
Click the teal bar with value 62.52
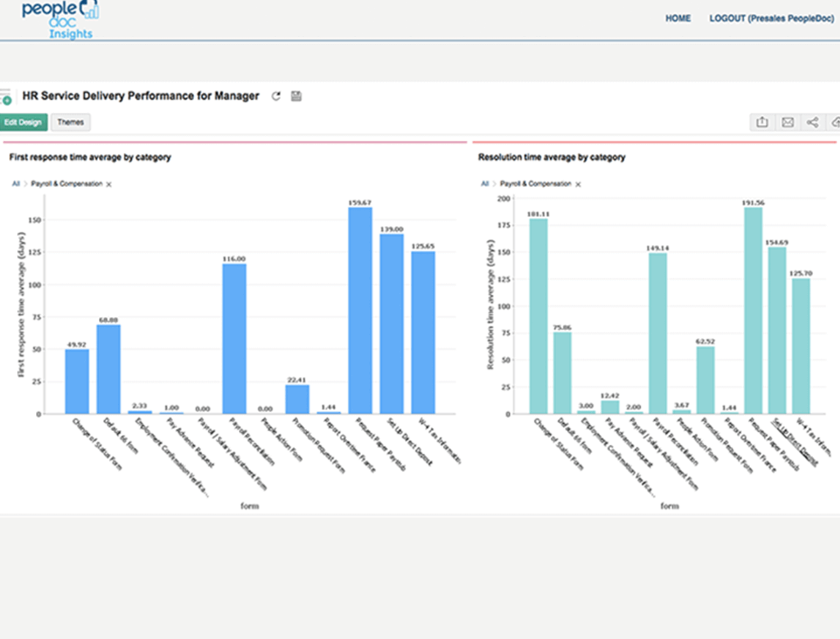point(706,380)
